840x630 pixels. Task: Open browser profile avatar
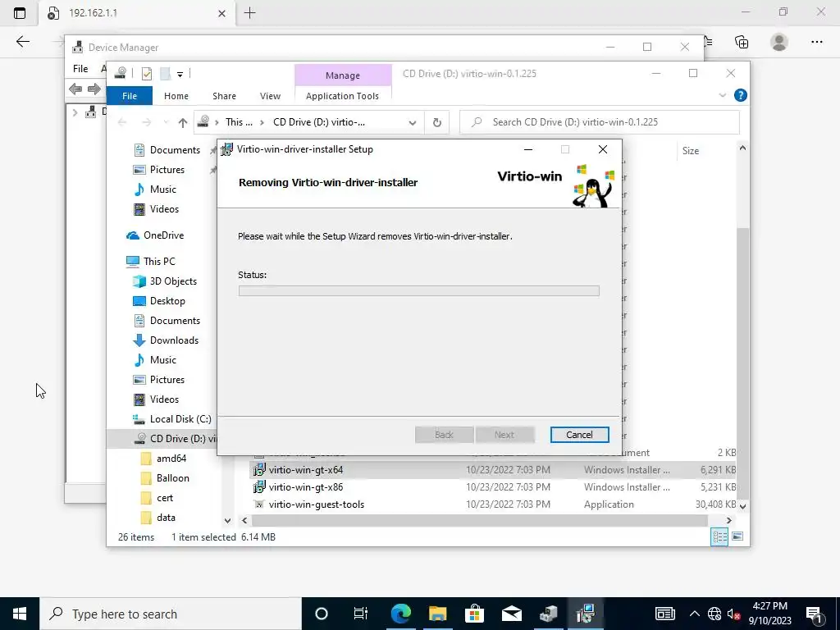(x=779, y=42)
